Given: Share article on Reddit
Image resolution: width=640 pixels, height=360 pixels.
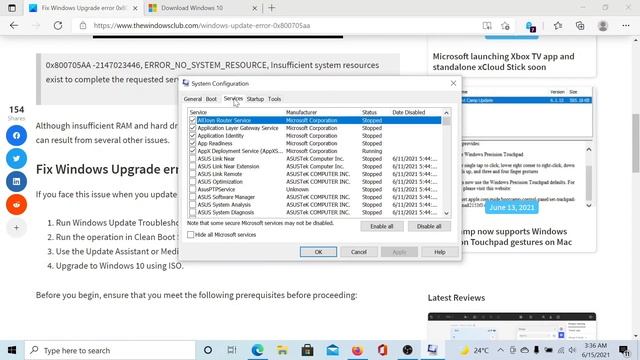Looking at the screenshot, I should [x=16, y=204].
